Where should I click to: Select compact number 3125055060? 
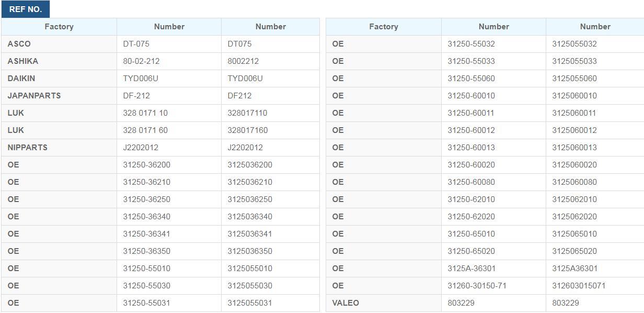pyautogui.click(x=574, y=79)
